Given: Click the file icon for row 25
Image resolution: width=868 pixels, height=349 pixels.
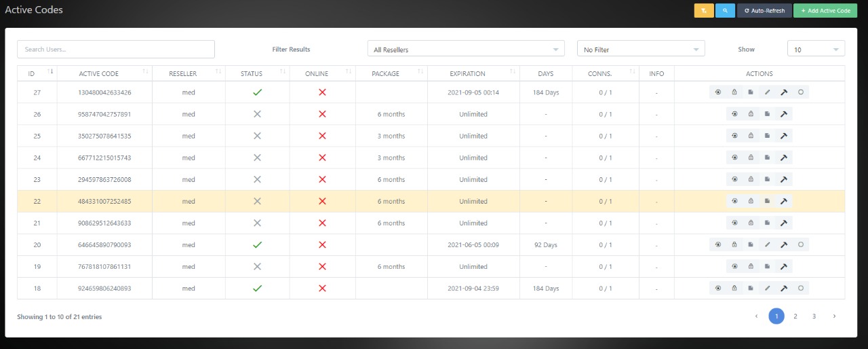Looking at the screenshot, I should (768, 136).
